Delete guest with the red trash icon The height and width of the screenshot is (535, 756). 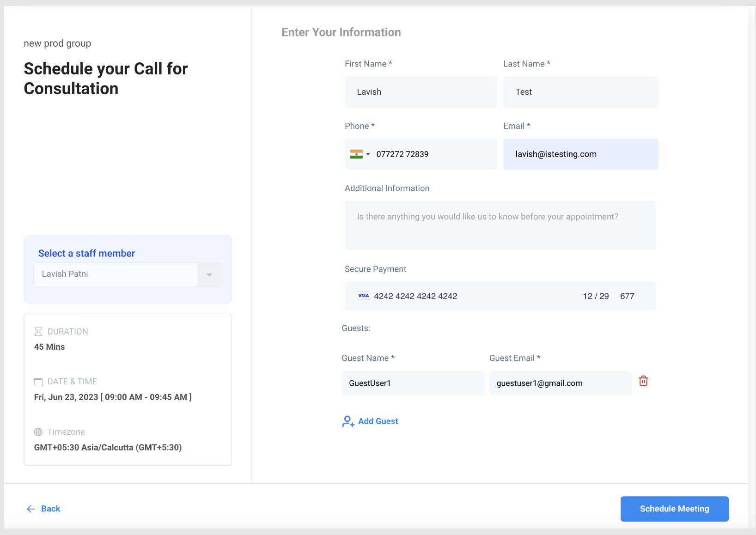[643, 381]
